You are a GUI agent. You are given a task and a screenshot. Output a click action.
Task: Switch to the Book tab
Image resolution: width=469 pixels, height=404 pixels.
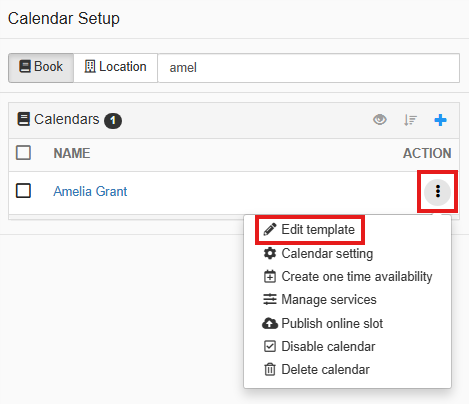tap(41, 67)
